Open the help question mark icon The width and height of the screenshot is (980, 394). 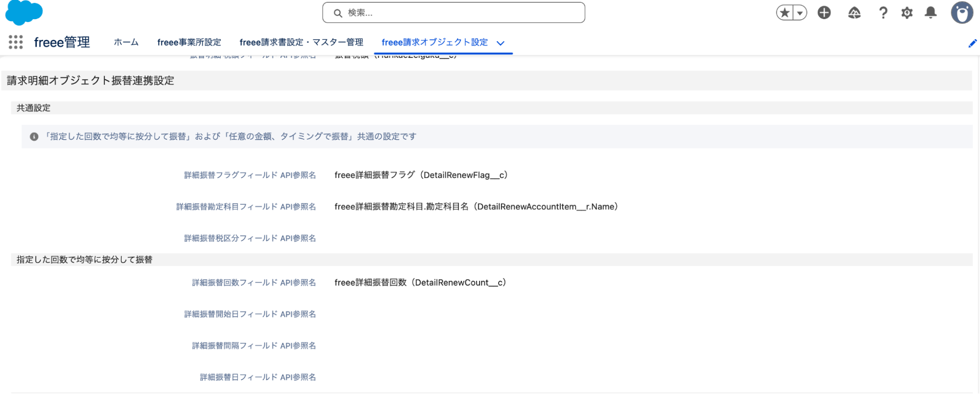(x=883, y=13)
